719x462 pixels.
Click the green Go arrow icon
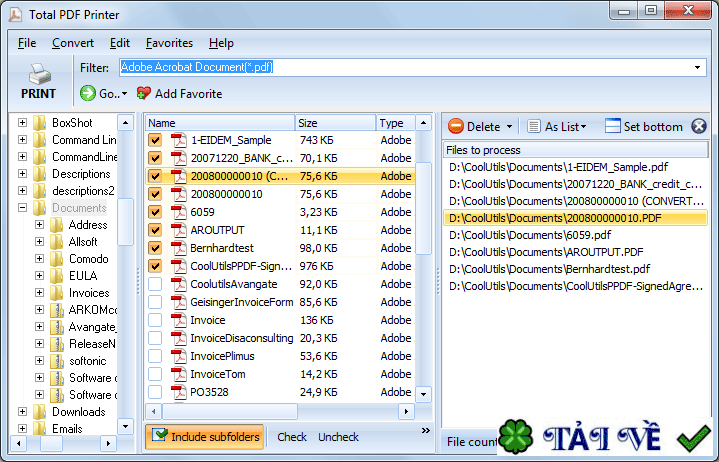pyautogui.click(x=88, y=93)
